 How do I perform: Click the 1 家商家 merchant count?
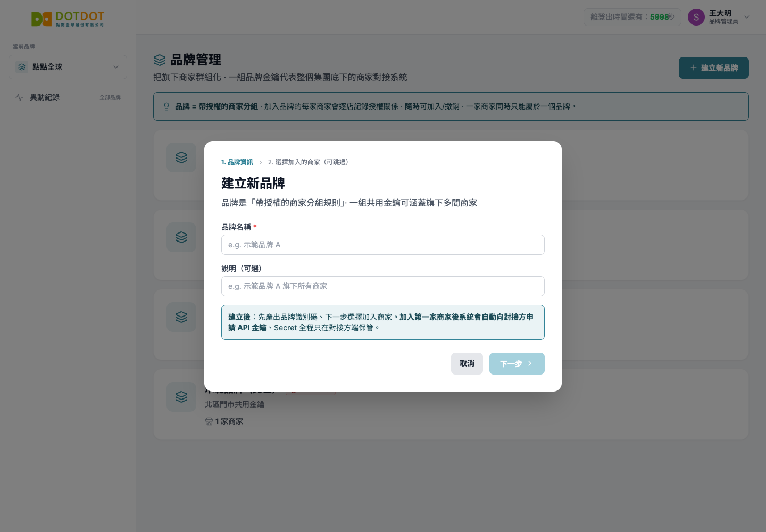(229, 421)
